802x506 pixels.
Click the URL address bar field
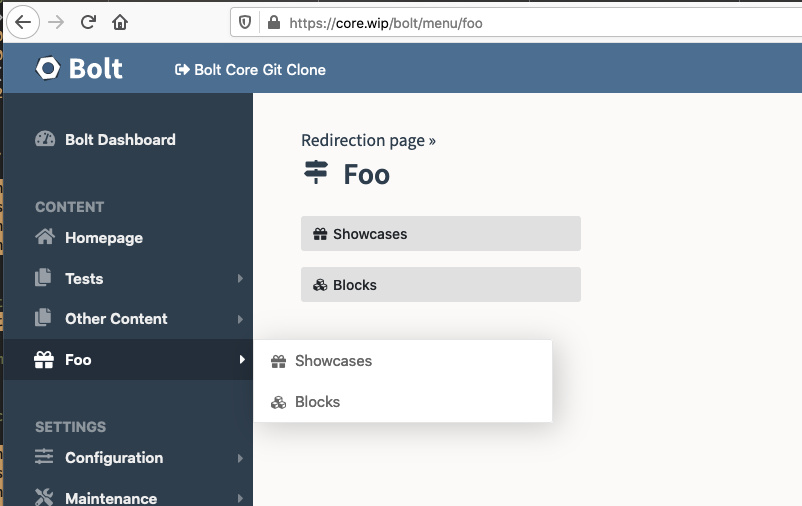(516, 23)
